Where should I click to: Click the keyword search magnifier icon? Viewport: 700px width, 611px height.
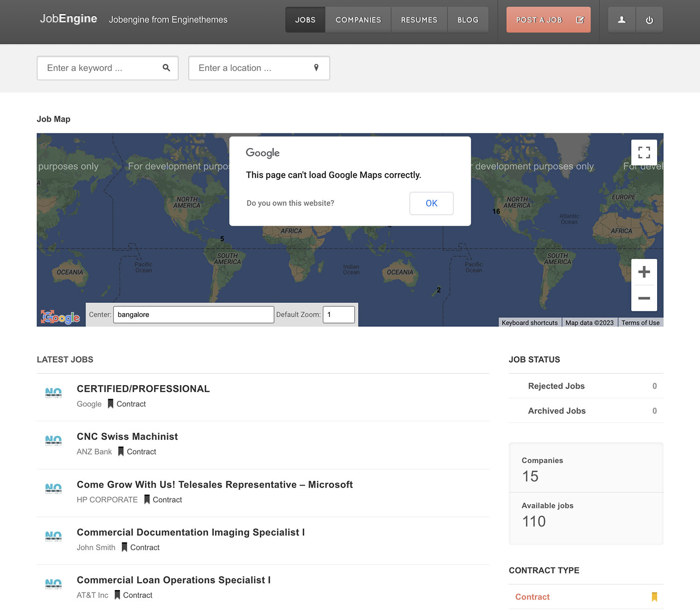coord(166,68)
